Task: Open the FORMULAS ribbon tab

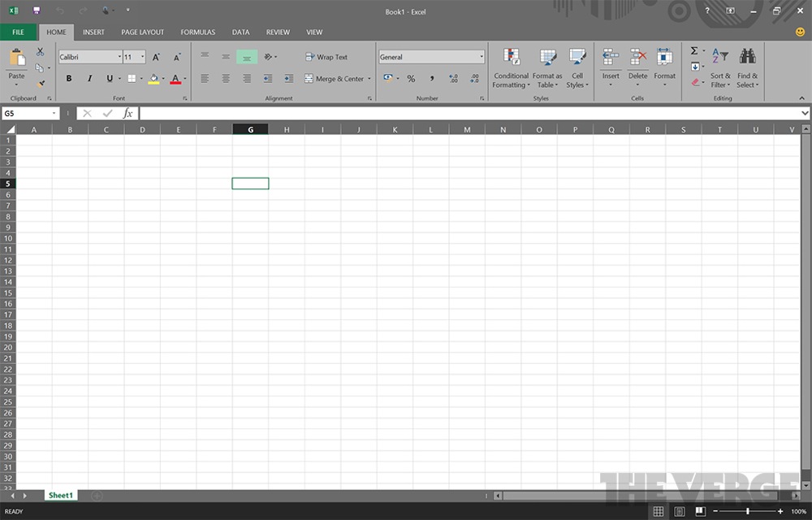Action: (x=197, y=32)
